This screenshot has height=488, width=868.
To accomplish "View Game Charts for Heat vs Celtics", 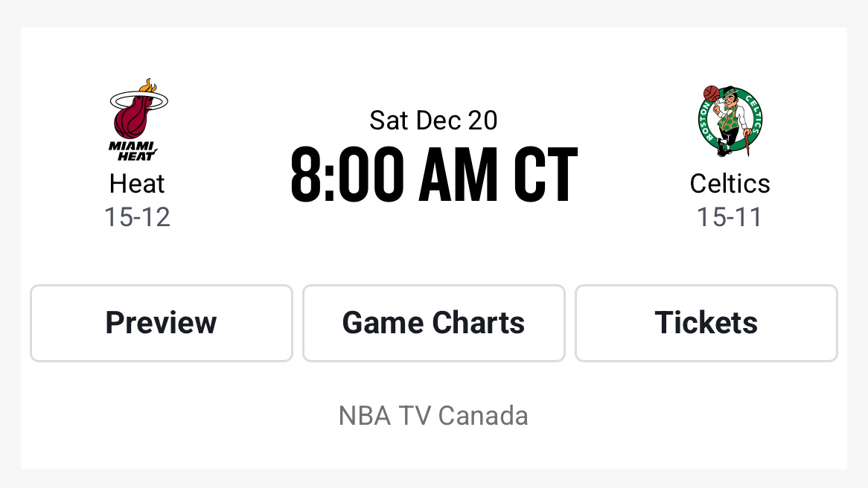I will [x=433, y=323].
